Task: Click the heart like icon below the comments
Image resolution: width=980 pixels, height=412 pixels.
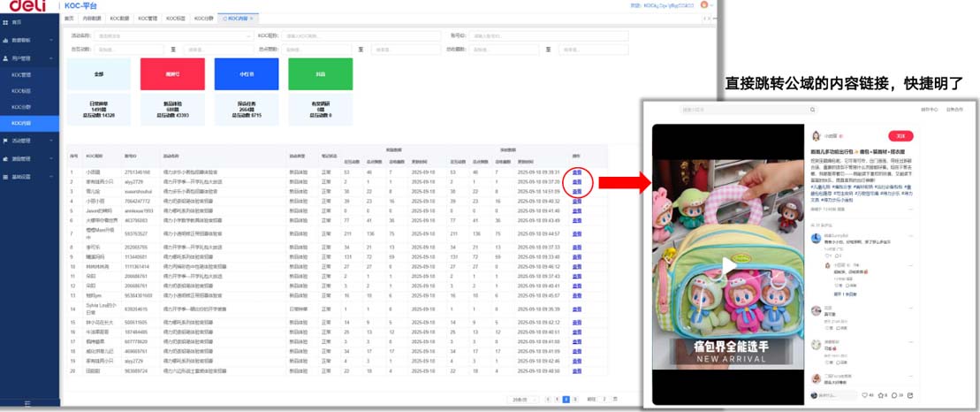Action: [863, 394]
